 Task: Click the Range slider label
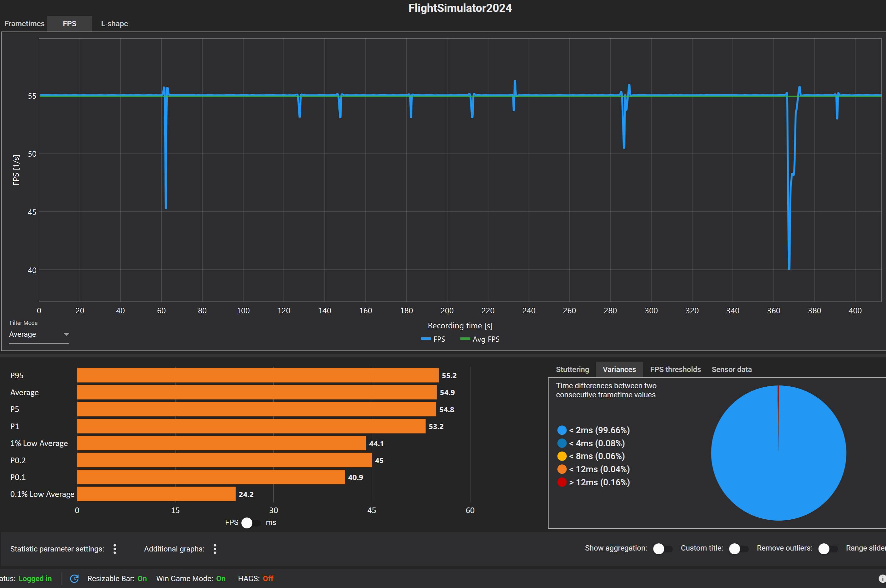point(866,548)
